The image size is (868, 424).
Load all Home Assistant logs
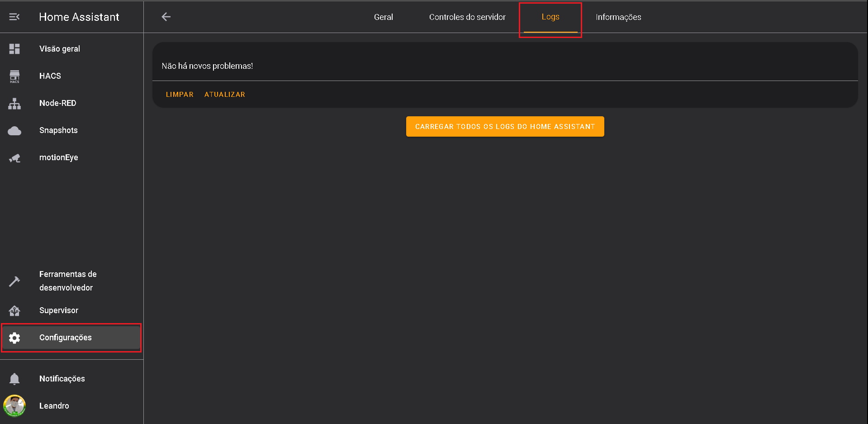[505, 127]
